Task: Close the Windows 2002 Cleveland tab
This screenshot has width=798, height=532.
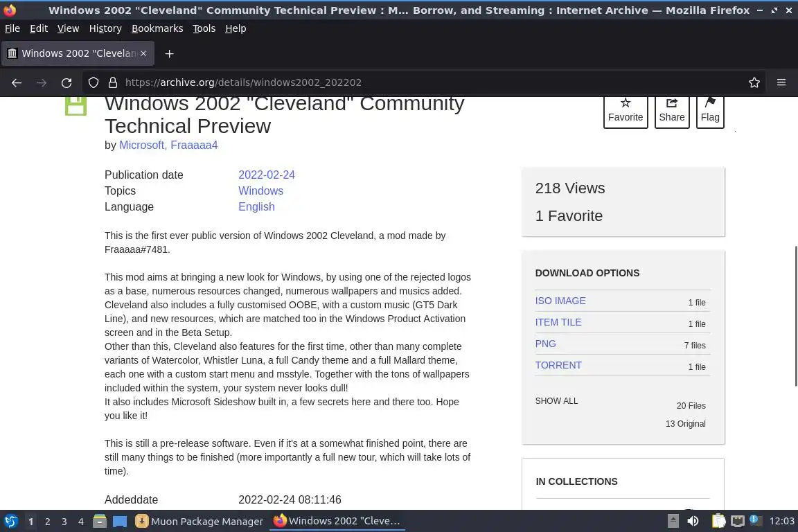Action: (x=143, y=53)
